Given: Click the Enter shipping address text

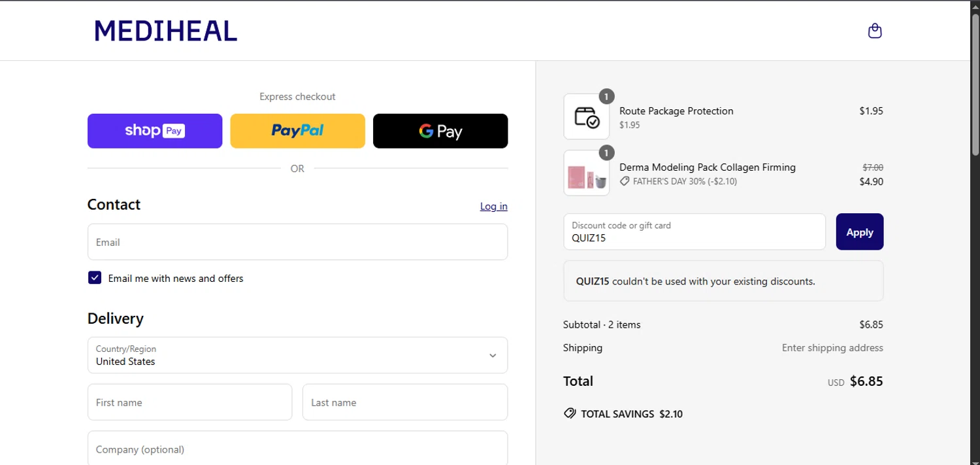Looking at the screenshot, I should tap(832, 348).
